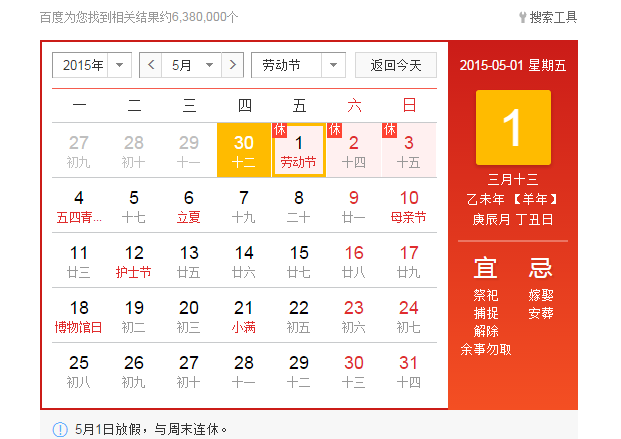Click the 乙未年【羊年】 text

tap(513, 199)
